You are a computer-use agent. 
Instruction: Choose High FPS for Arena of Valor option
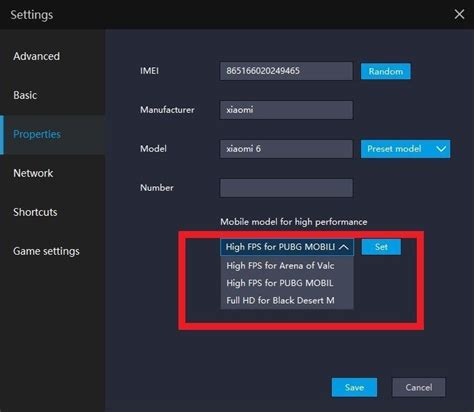(287, 266)
